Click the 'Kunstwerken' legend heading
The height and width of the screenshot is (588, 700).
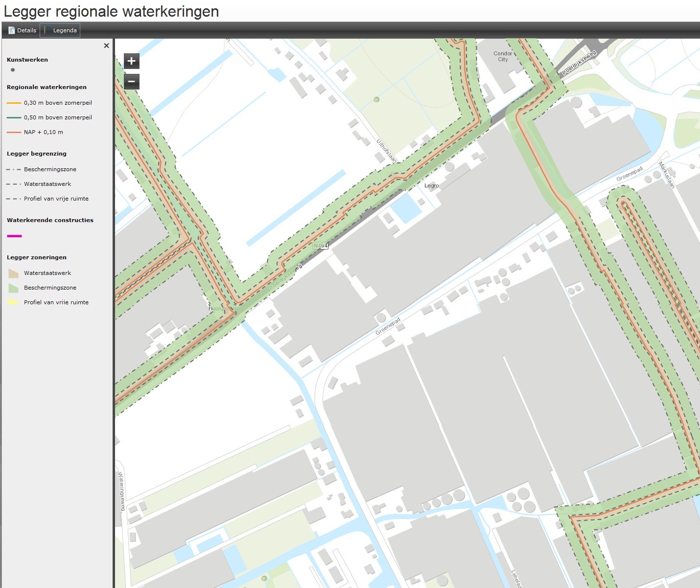[x=27, y=60]
